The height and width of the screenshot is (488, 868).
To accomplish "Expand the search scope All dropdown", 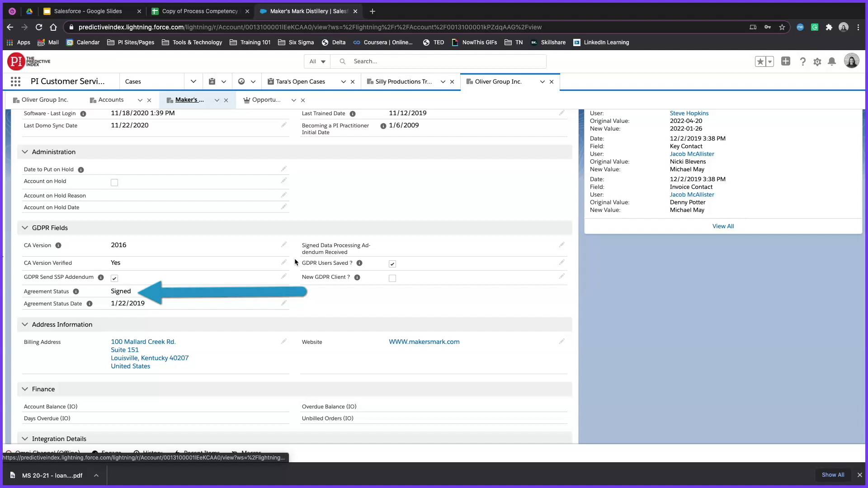I will pyautogui.click(x=316, y=61).
